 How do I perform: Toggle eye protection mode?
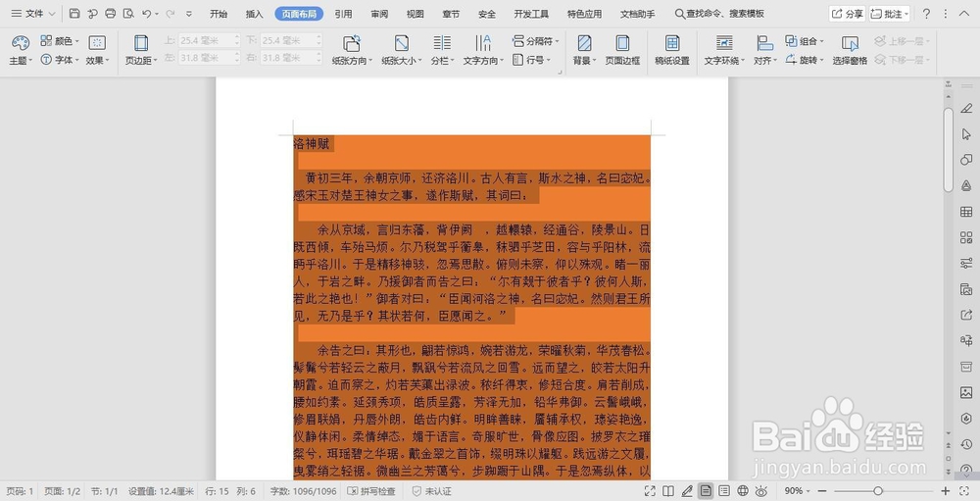point(760,491)
